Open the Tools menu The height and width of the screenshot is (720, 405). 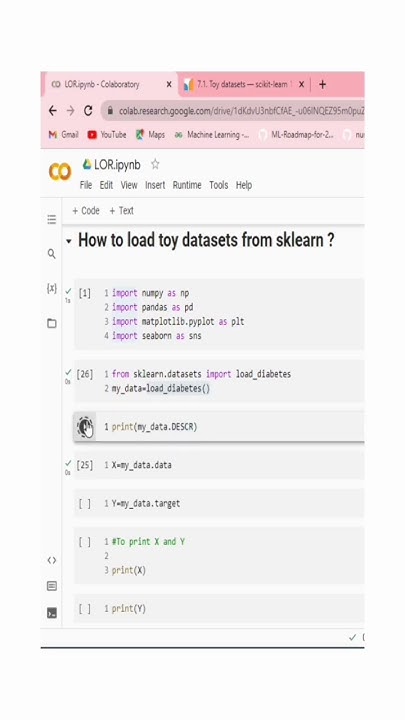(x=219, y=185)
